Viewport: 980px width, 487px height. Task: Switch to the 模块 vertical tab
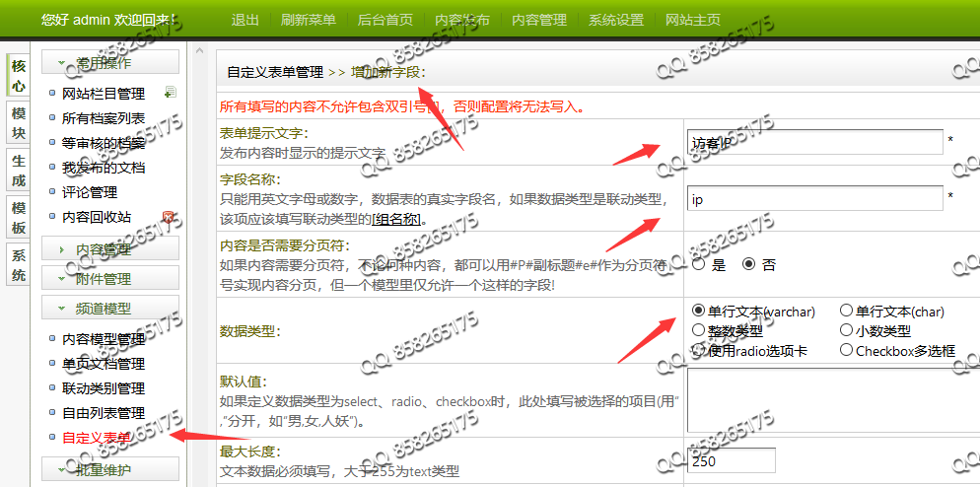click(19, 123)
